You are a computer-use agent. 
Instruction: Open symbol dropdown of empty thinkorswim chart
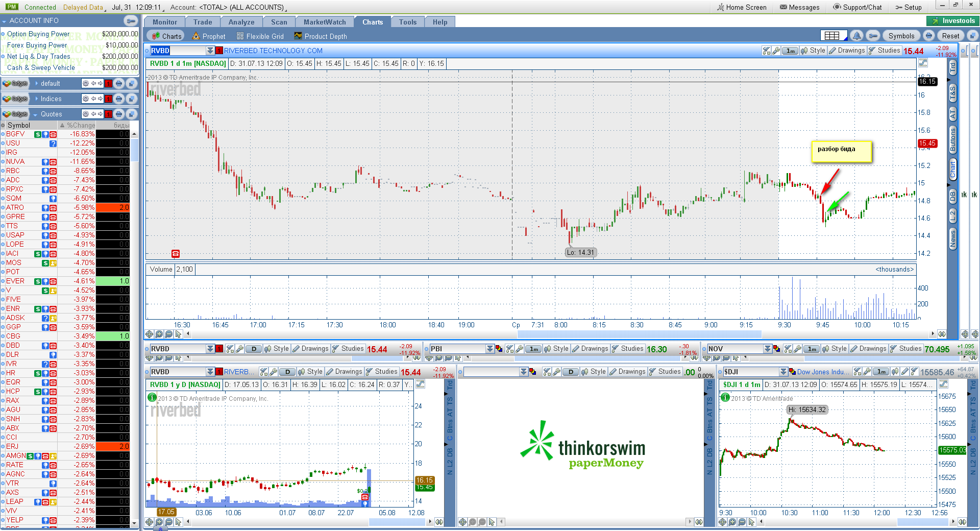point(524,372)
